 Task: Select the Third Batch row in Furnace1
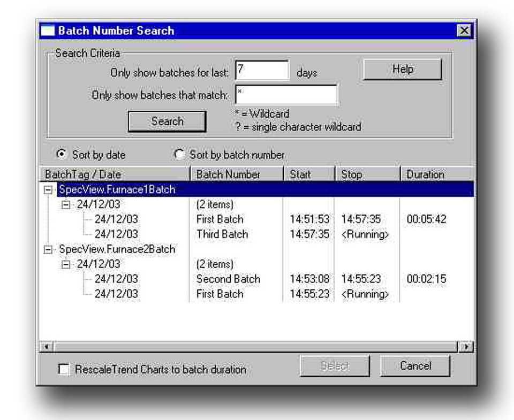click(222, 234)
